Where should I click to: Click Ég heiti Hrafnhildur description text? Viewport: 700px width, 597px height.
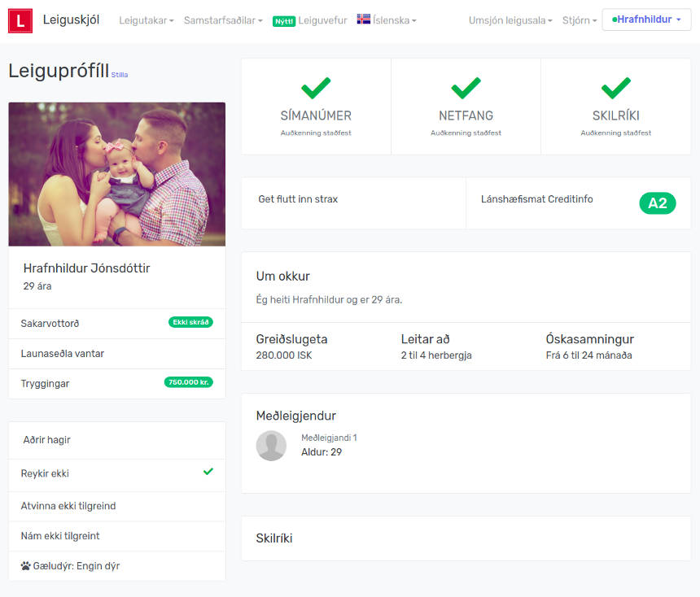coord(329,299)
